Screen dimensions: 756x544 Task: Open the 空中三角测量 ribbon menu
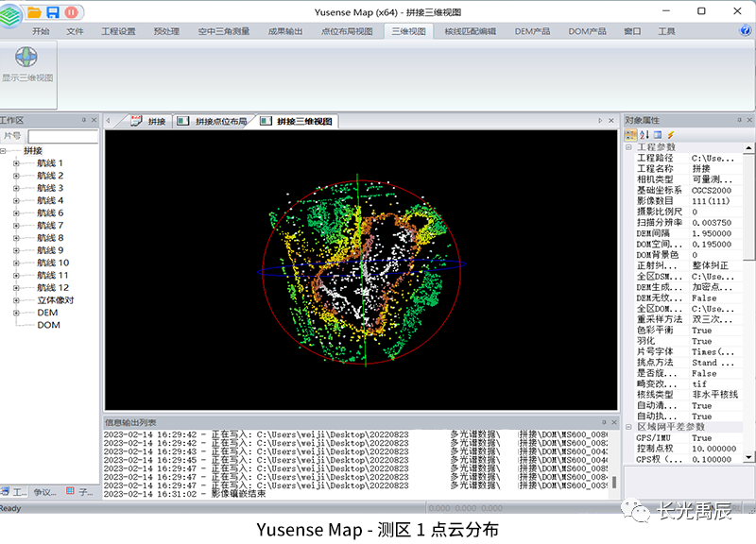pos(224,31)
